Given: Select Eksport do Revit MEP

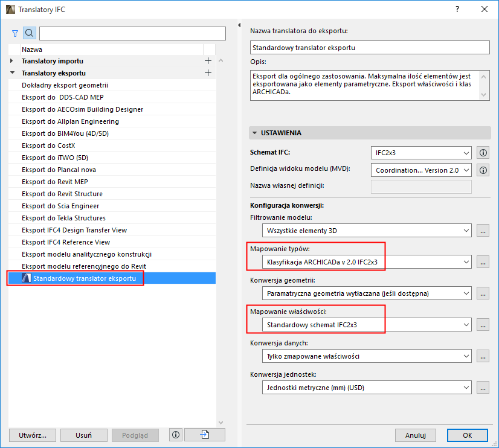Looking at the screenshot, I should coord(112,182).
